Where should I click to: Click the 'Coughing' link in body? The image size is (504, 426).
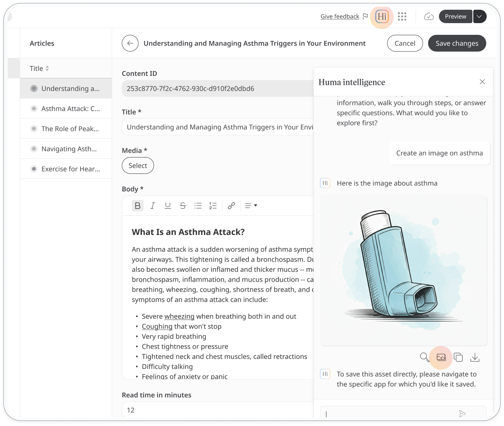157,326
